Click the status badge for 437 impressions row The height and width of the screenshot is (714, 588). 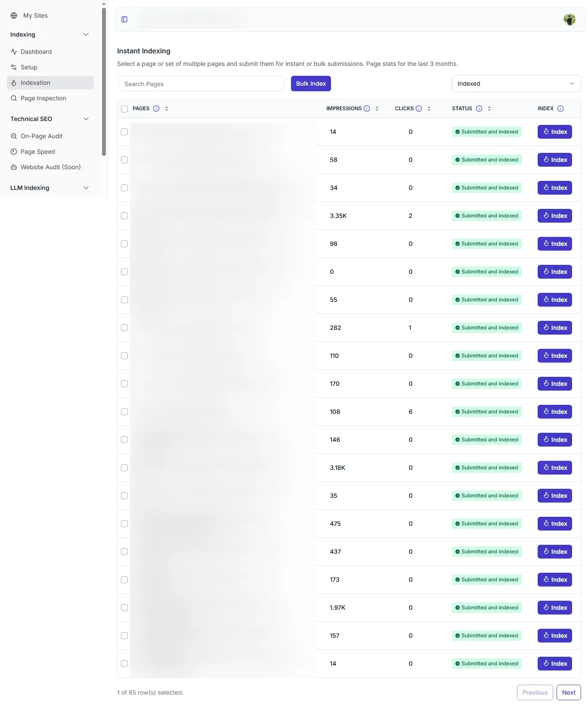(x=486, y=552)
